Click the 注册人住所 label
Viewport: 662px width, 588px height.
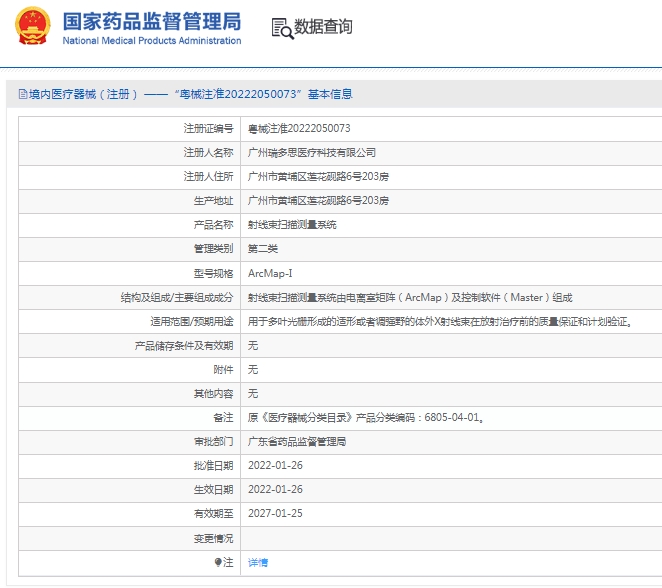coord(209,176)
